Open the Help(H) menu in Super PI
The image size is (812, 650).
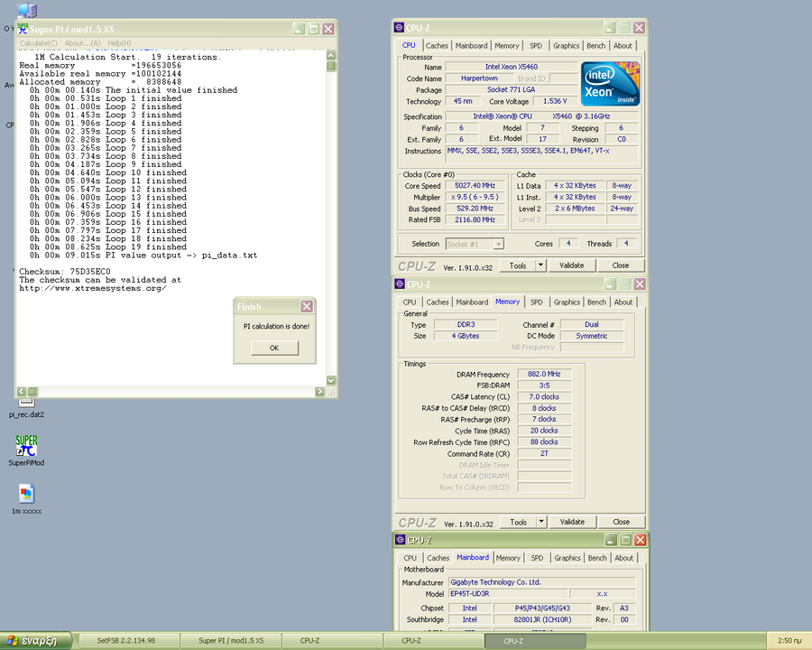point(119,43)
